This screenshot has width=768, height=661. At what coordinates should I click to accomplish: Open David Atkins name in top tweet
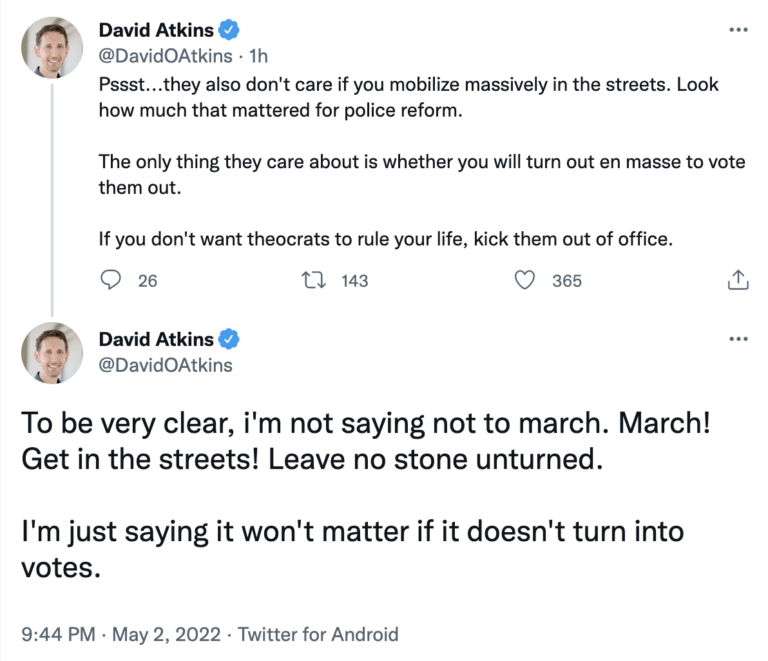tap(155, 30)
